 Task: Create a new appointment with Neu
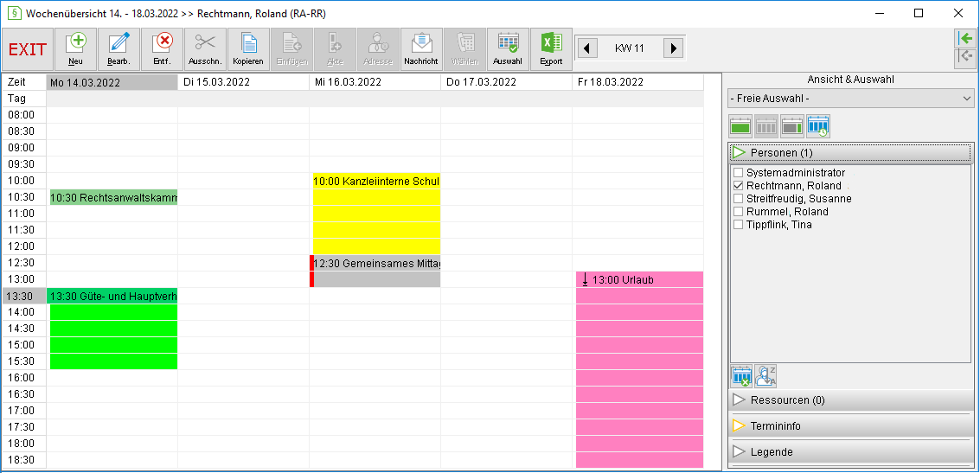point(75,49)
